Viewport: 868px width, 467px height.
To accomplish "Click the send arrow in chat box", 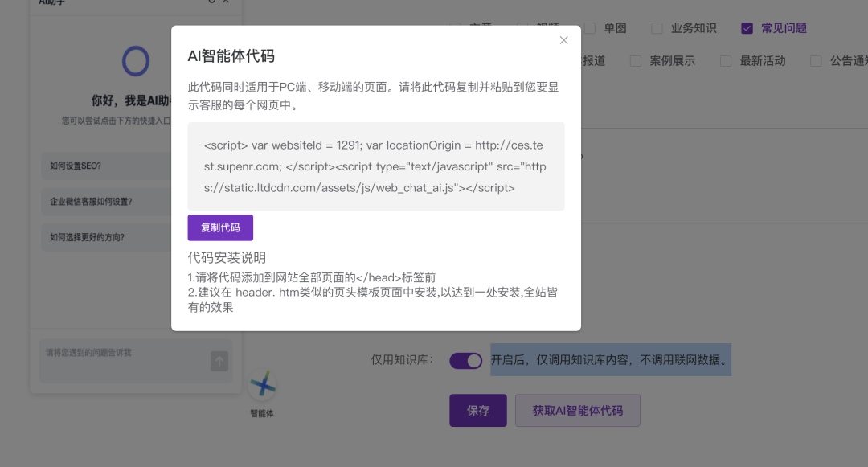I will (219, 362).
